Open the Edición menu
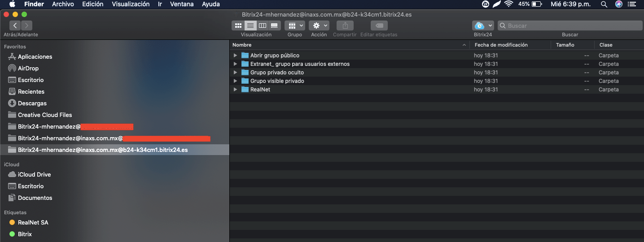Image resolution: width=644 pixels, height=242 pixels. pyautogui.click(x=93, y=4)
